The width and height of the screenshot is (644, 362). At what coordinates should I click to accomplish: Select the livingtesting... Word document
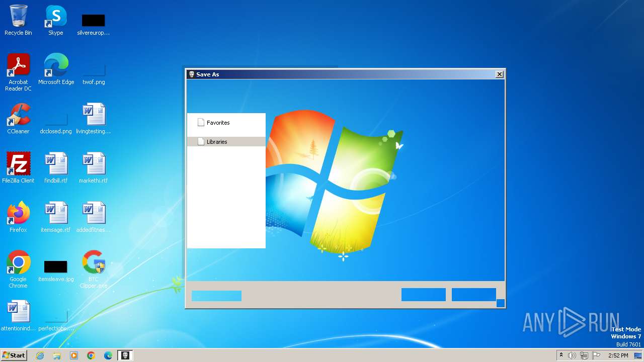94,119
